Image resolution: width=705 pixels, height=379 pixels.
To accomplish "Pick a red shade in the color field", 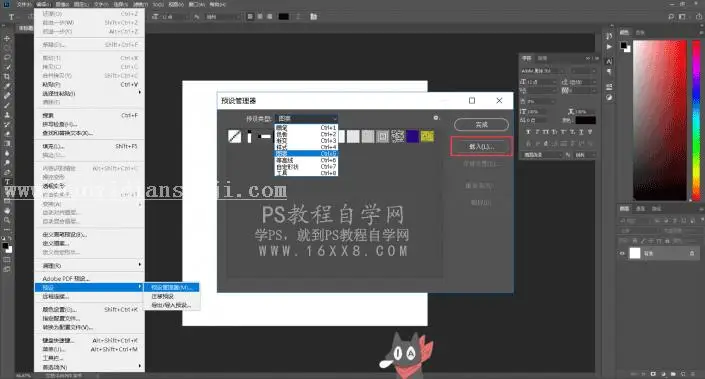I will (x=660, y=120).
